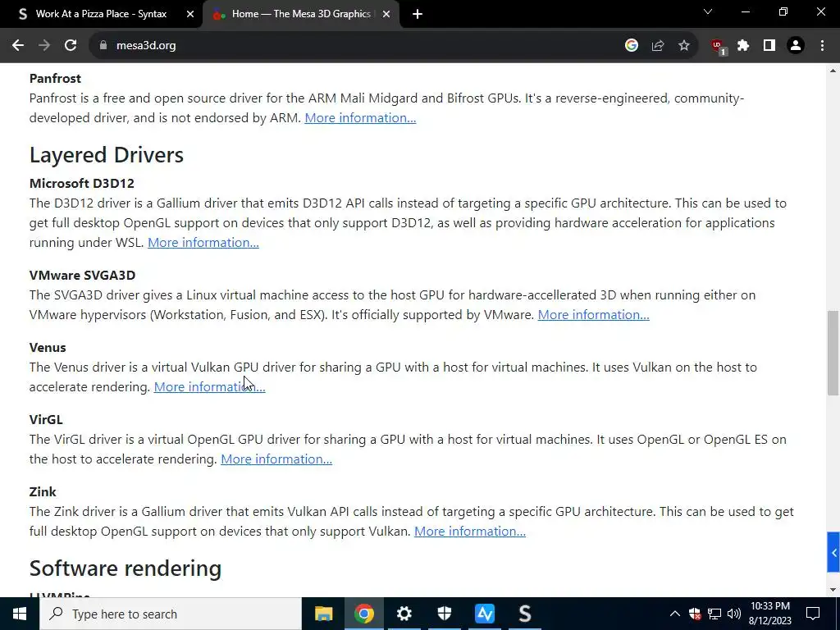
Task: Click the Venus driver heading
Action: point(48,348)
